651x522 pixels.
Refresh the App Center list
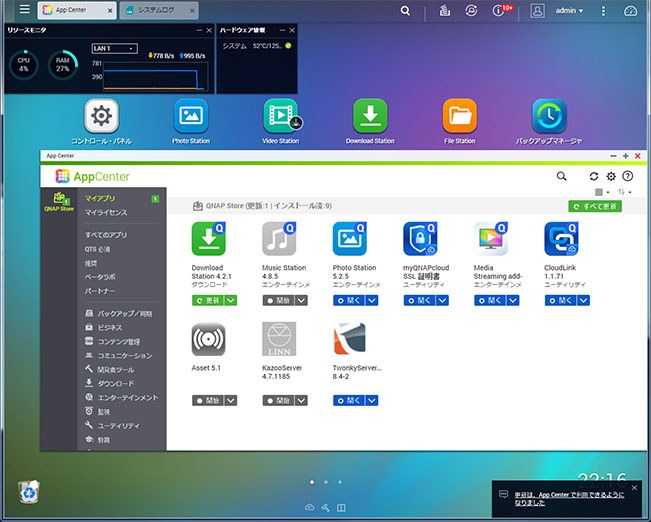594,176
